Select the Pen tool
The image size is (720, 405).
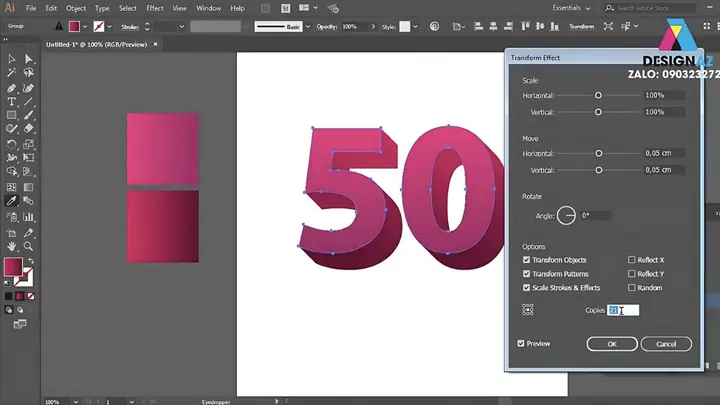11,88
